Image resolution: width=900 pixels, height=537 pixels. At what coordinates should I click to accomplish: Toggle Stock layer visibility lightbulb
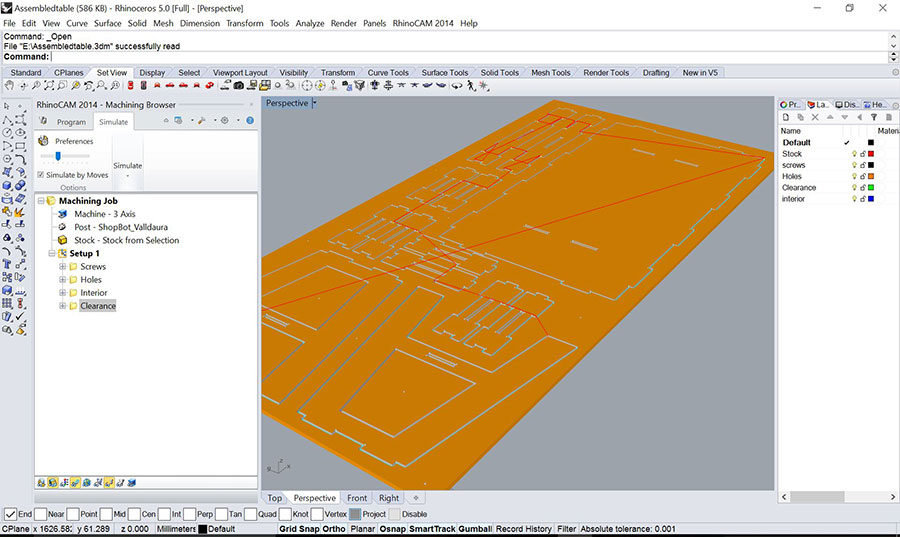pos(854,154)
